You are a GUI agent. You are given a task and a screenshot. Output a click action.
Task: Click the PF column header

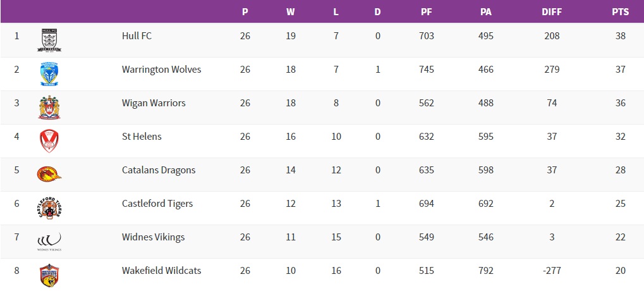427,12
